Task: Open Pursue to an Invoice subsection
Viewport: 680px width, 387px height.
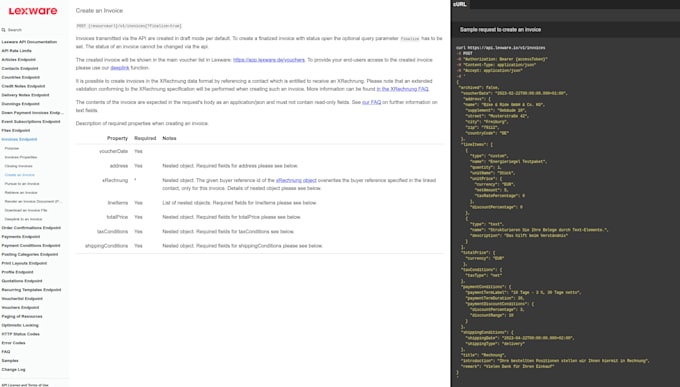Action: tap(22, 184)
